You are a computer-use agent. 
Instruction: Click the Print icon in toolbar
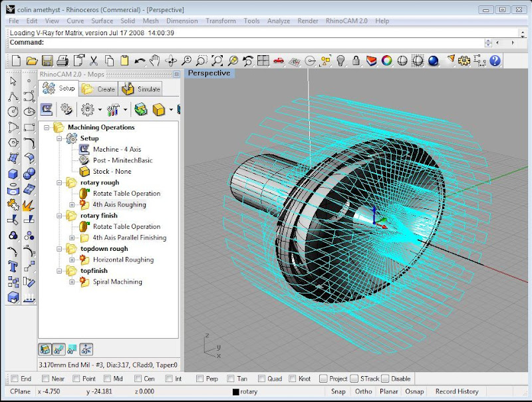click(x=63, y=61)
